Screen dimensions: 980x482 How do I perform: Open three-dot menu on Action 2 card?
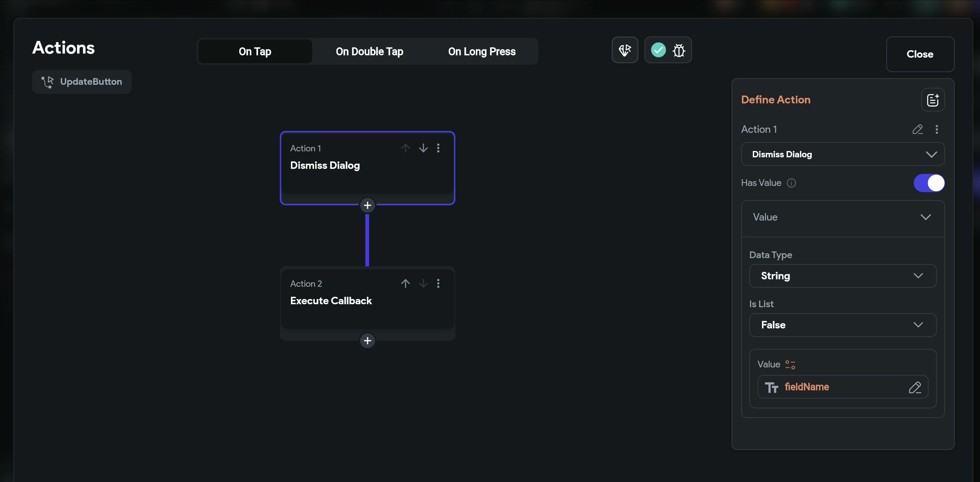click(x=438, y=283)
